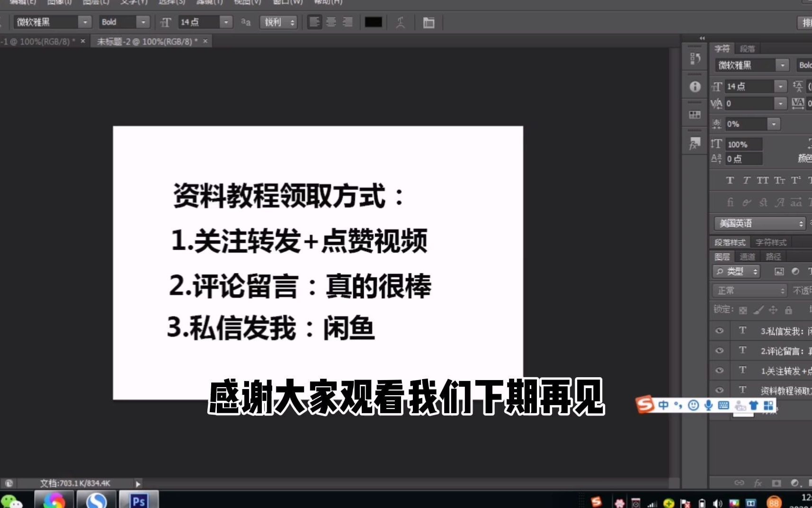Click the center align text icon
The width and height of the screenshot is (812, 508).
331,22
